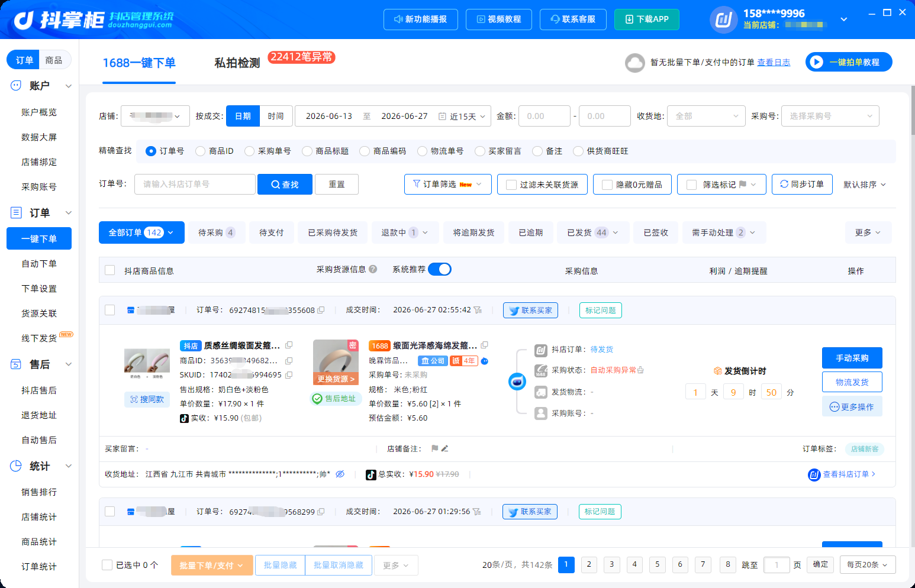Collapse the 售后 sidebar section
Image resolution: width=915 pixels, height=588 pixels.
(69, 364)
